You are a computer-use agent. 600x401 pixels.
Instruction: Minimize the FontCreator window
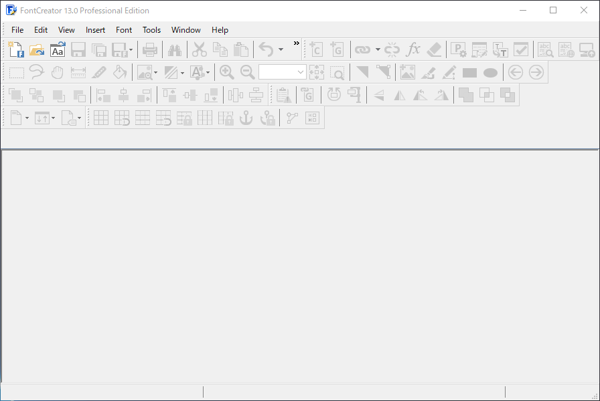click(x=523, y=10)
